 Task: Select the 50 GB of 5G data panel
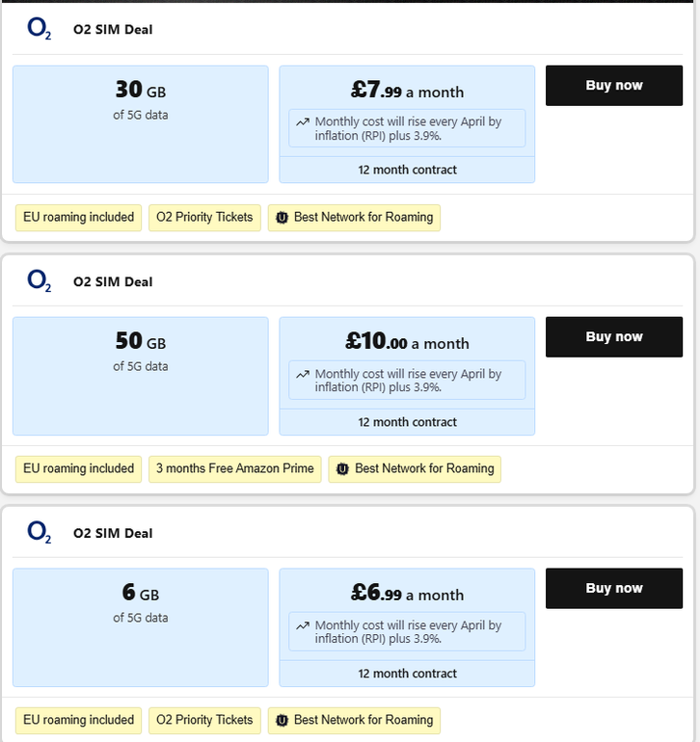pyautogui.click(x=140, y=375)
